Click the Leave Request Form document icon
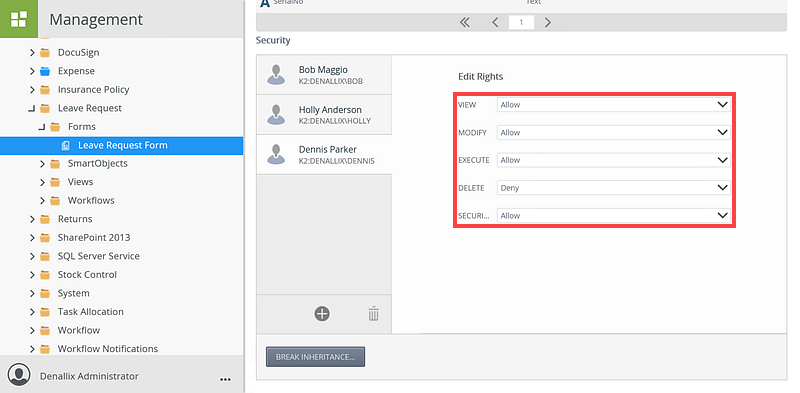Viewport: 800px width, 393px height. (x=65, y=145)
